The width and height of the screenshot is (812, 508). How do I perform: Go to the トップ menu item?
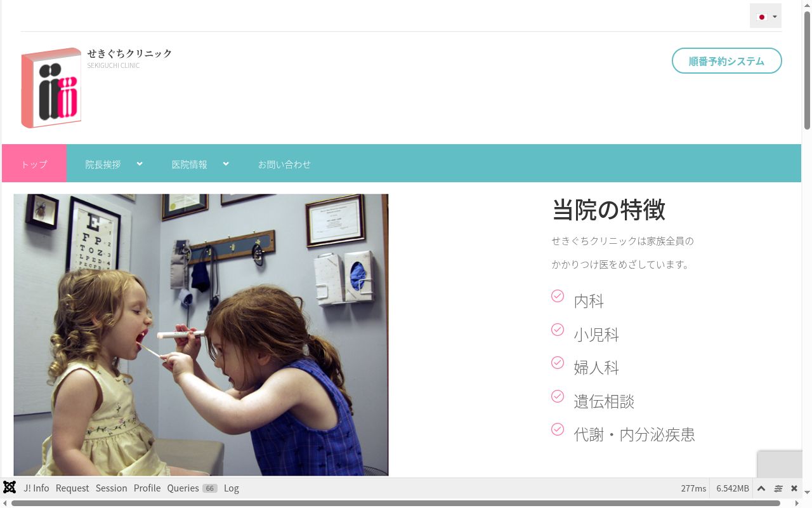point(34,164)
